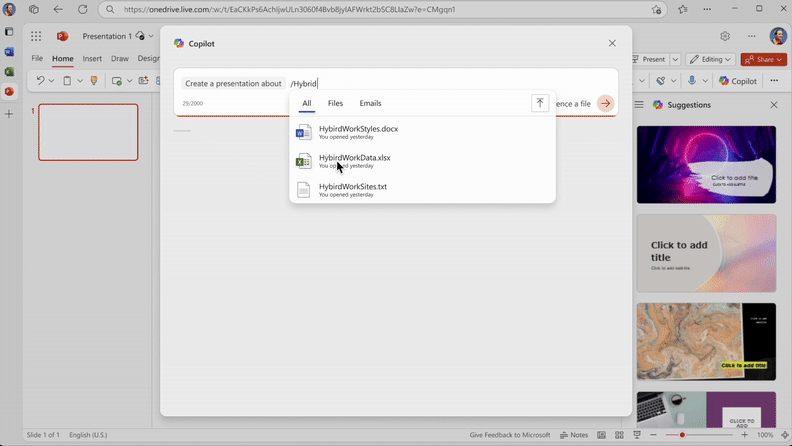Viewport: 792px width, 446px height.
Task: Click Give Feedback to Microsoft
Action: [x=510, y=435]
